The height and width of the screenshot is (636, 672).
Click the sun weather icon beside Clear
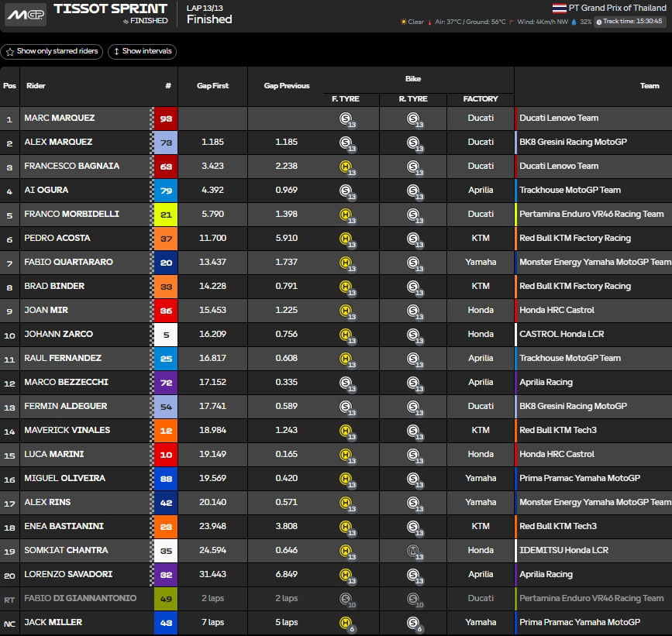pyautogui.click(x=403, y=22)
